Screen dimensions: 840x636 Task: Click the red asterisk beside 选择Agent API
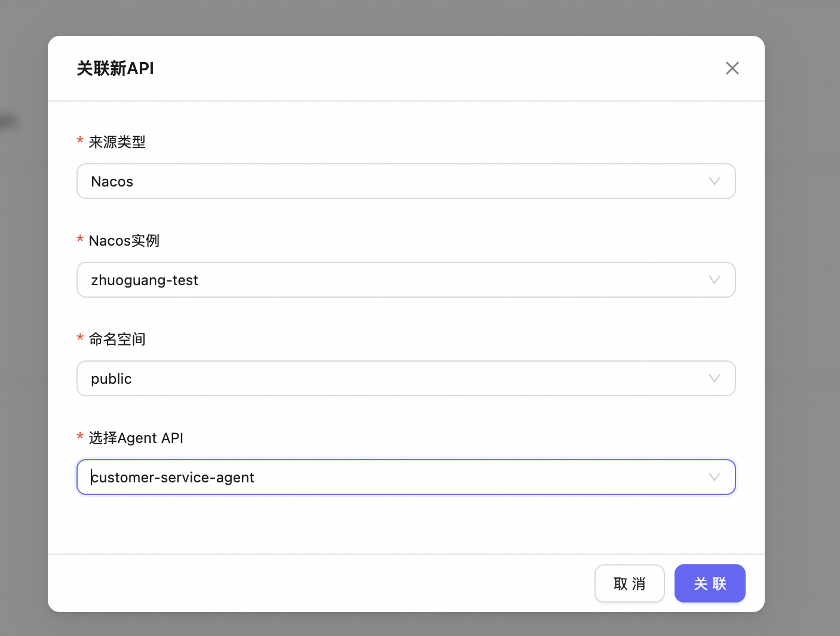[x=80, y=437]
